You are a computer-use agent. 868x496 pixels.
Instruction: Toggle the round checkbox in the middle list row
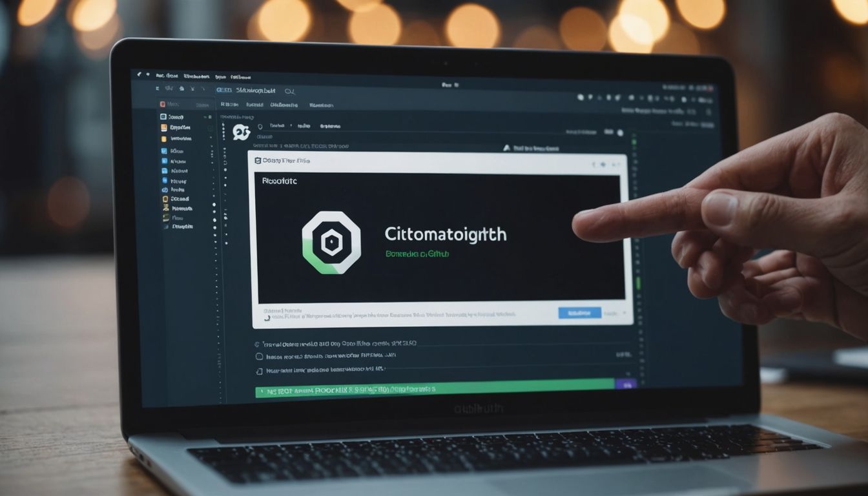[x=259, y=356]
